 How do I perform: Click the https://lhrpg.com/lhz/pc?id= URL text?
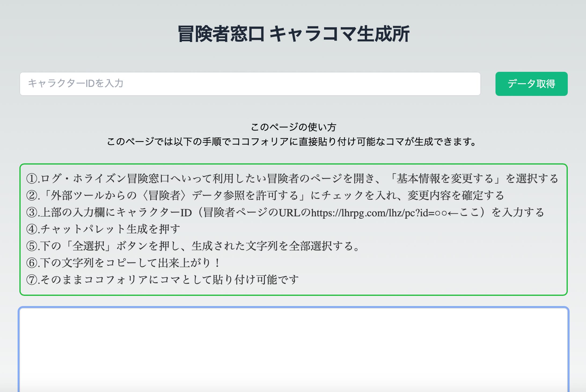pyautogui.click(x=372, y=213)
